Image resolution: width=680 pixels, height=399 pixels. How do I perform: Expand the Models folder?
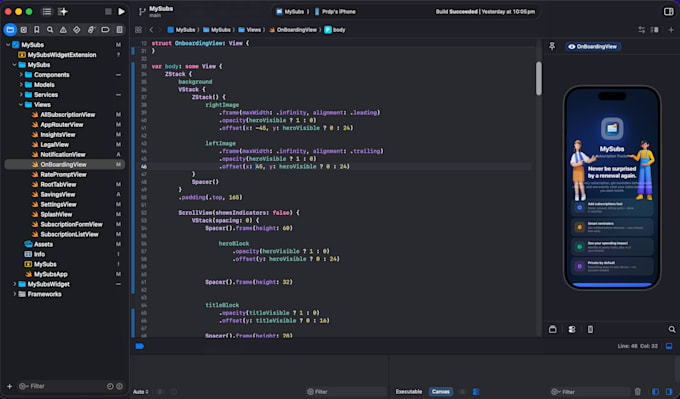coord(21,85)
